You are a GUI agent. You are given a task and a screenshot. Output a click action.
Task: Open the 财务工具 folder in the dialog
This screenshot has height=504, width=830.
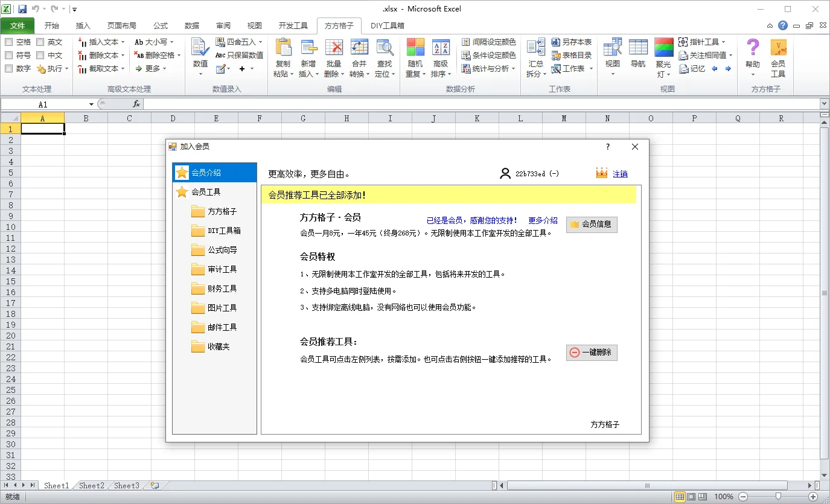222,289
